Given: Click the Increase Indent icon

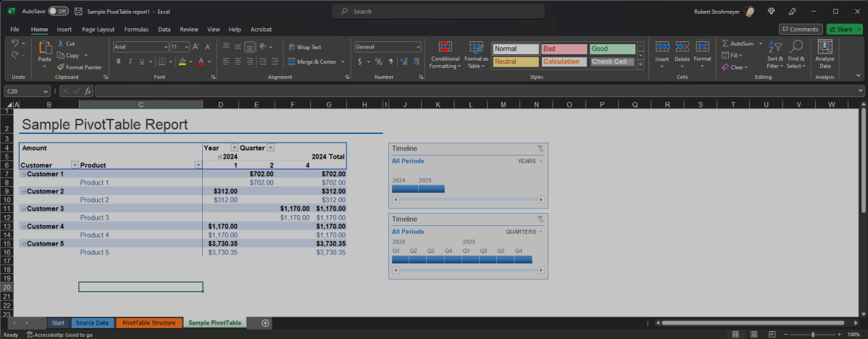Looking at the screenshot, I should 276,62.
